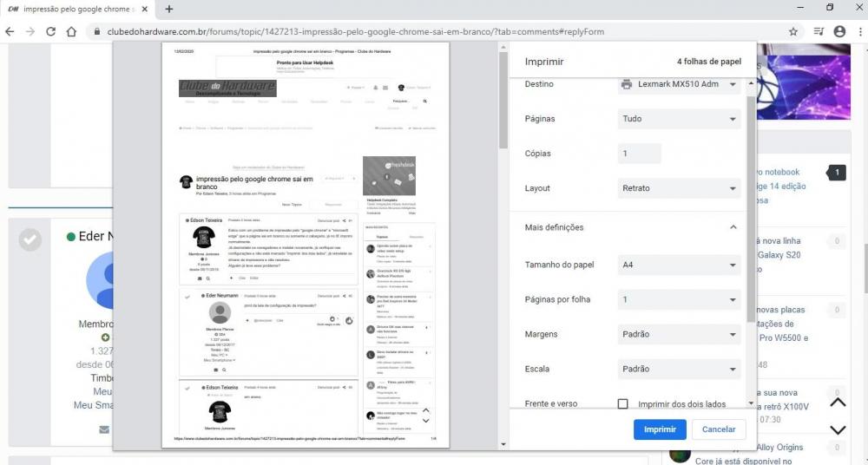This screenshot has width=868, height=465.
Task: Open a new tab with the plus icon
Action: (169, 9)
